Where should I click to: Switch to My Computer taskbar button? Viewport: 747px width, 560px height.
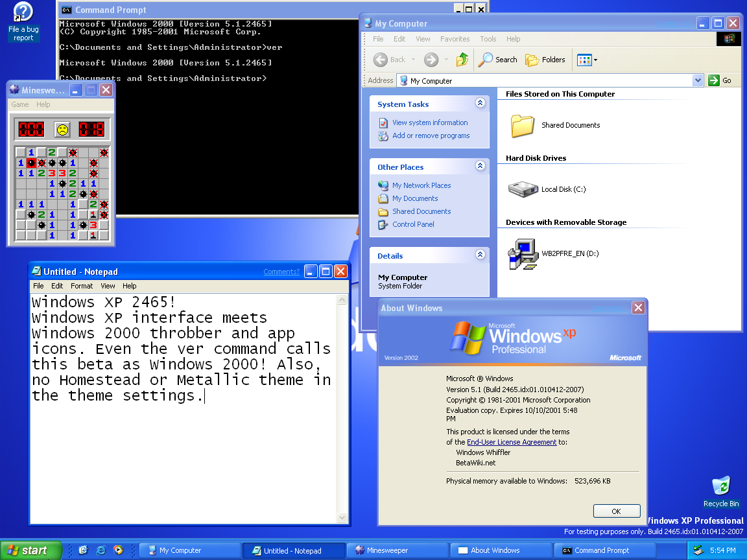pyautogui.click(x=189, y=550)
